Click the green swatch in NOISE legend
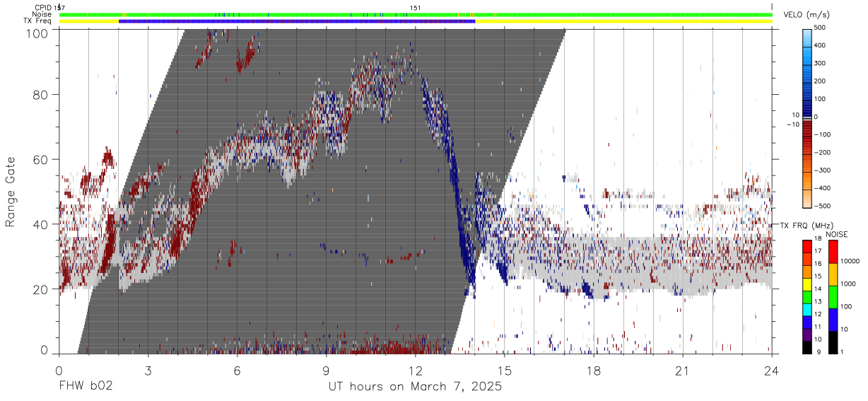Viewport: 868px width, 401px height. [x=833, y=297]
